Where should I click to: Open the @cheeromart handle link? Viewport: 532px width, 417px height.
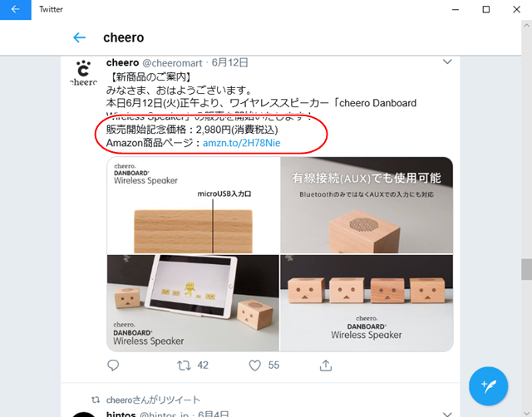pyautogui.click(x=172, y=63)
